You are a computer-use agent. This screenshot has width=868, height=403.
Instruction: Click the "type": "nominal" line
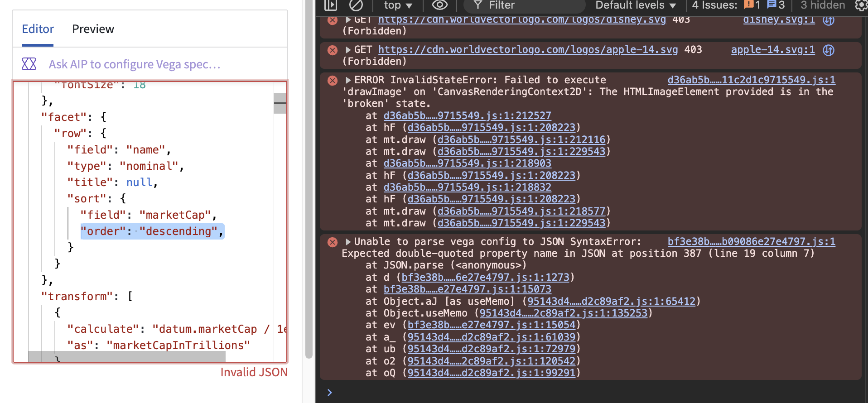(125, 166)
